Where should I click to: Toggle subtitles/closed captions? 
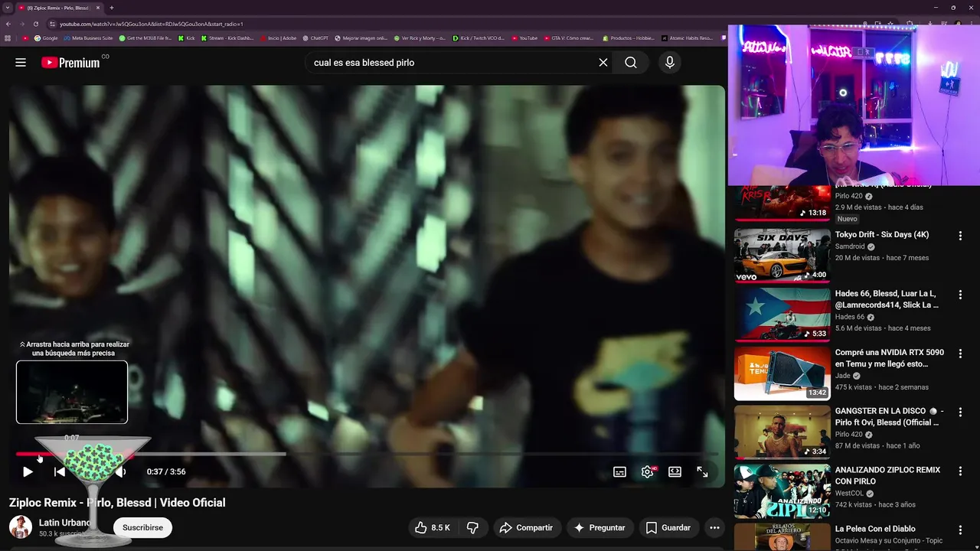pos(620,472)
